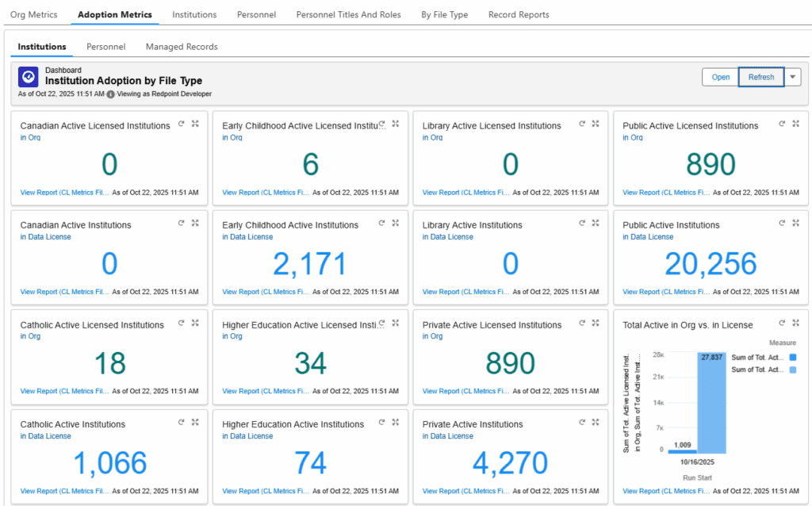Select the Org Metrics tab
Screen dimensions: 812x506
click(x=33, y=14)
